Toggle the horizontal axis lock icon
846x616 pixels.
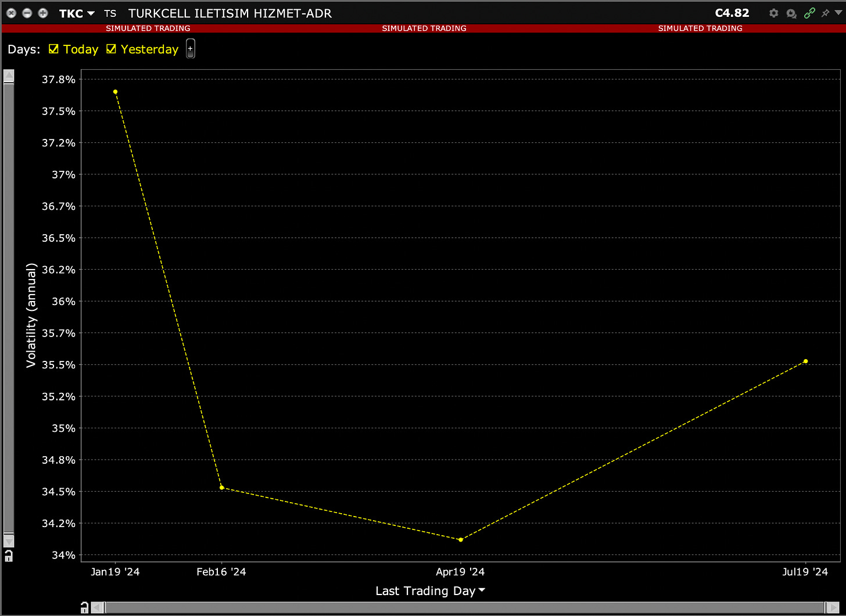coord(84,608)
